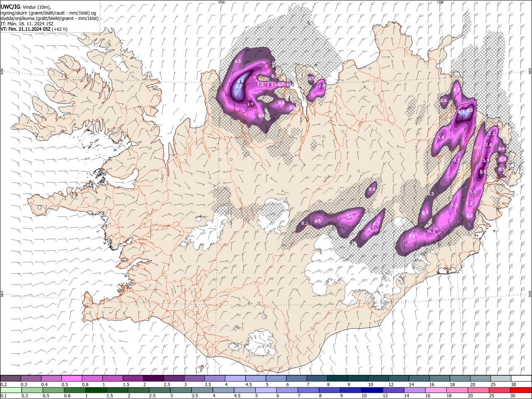532x399 pixels.
Task: Pick the deep blue swatch between 10 and 12
Action: click(x=371, y=390)
